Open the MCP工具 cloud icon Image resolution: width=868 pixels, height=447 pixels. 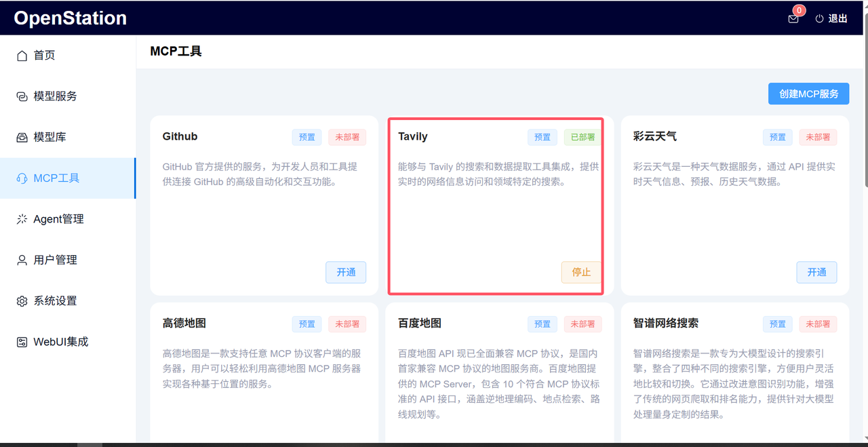pyautogui.click(x=22, y=178)
